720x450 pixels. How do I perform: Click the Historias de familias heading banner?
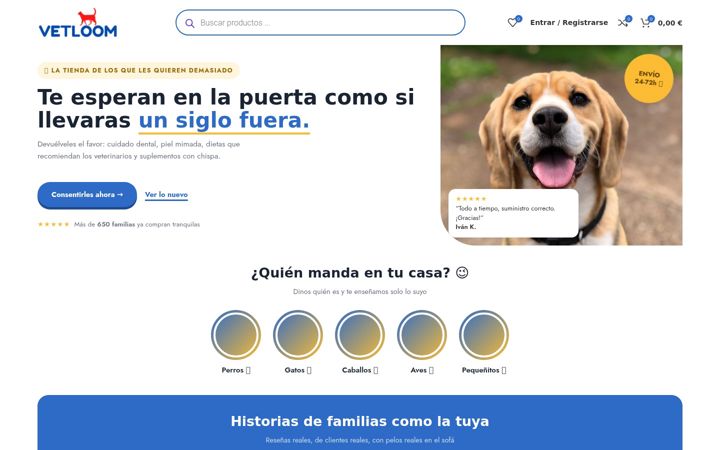click(360, 422)
